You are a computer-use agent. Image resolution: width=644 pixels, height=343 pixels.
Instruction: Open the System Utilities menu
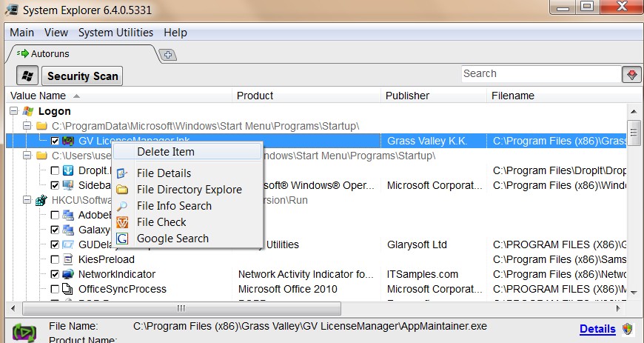115,33
